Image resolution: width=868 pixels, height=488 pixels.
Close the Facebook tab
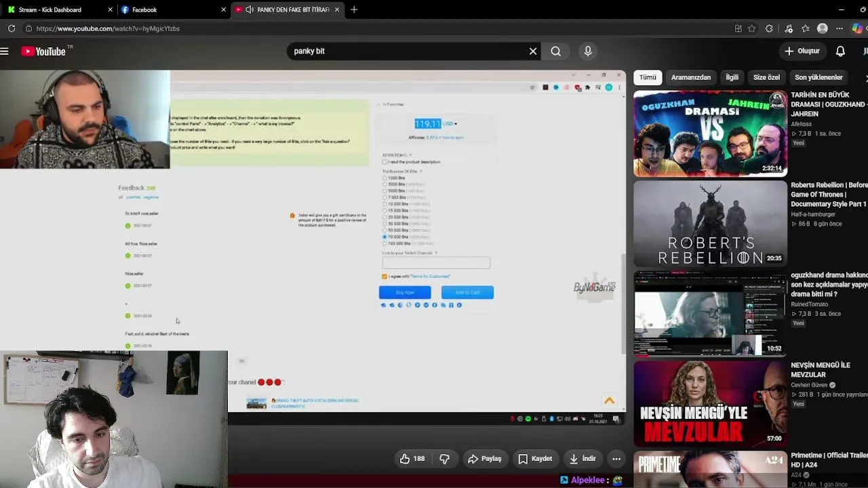(x=224, y=9)
